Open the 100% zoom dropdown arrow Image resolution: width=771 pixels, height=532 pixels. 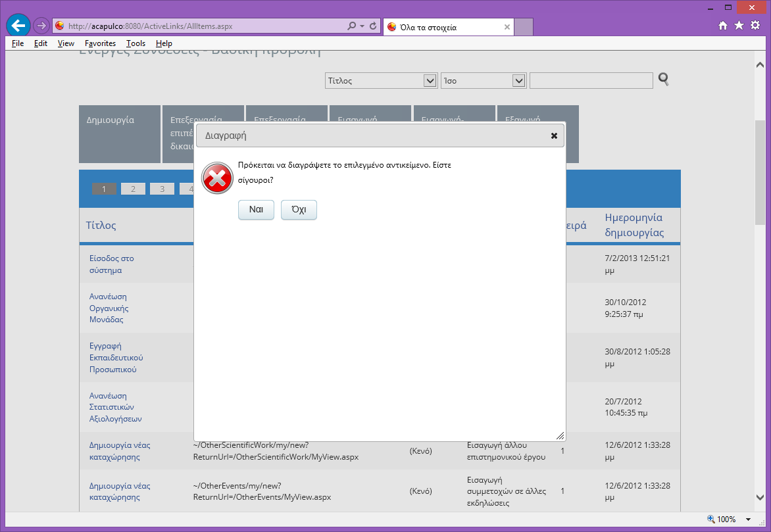(x=749, y=520)
